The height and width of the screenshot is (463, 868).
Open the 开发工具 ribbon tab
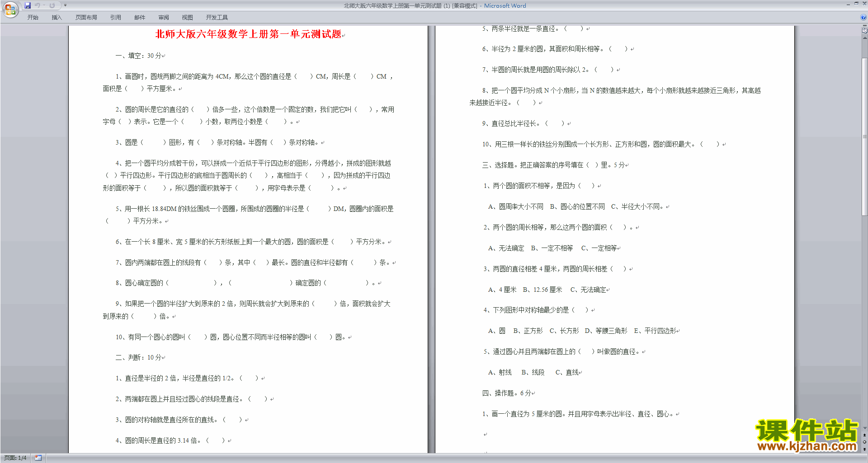tap(217, 18)
